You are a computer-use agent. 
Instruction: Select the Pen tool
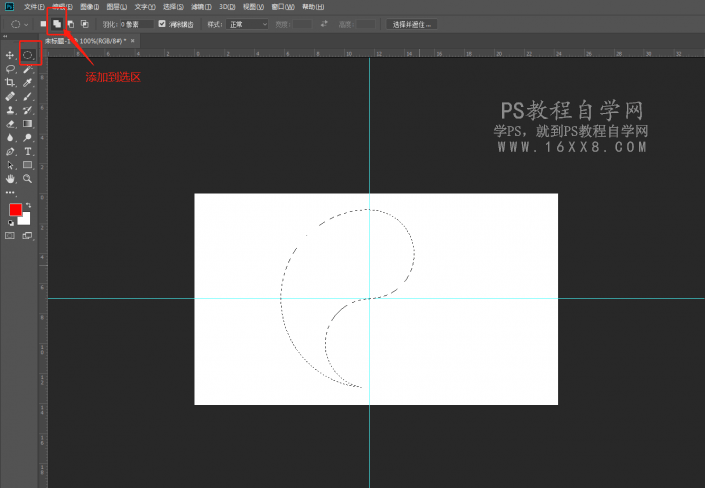tap(9, 152)
